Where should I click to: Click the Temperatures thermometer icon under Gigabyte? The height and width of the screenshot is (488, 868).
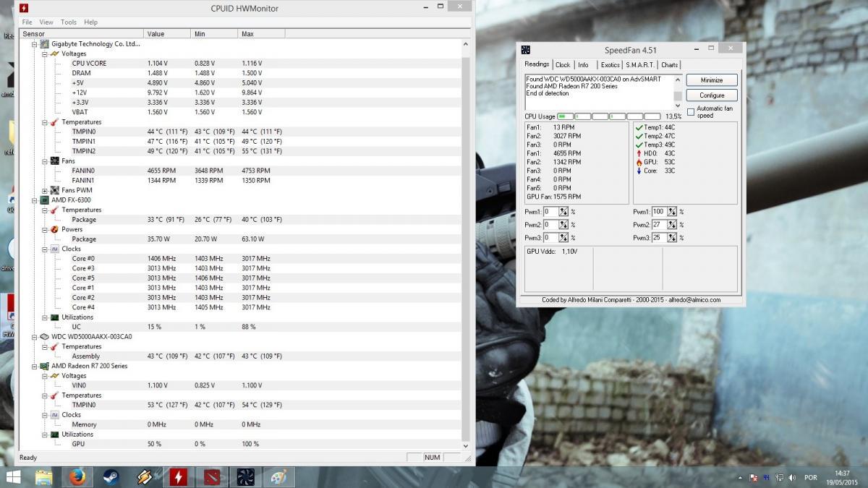[x=54, y=121]
